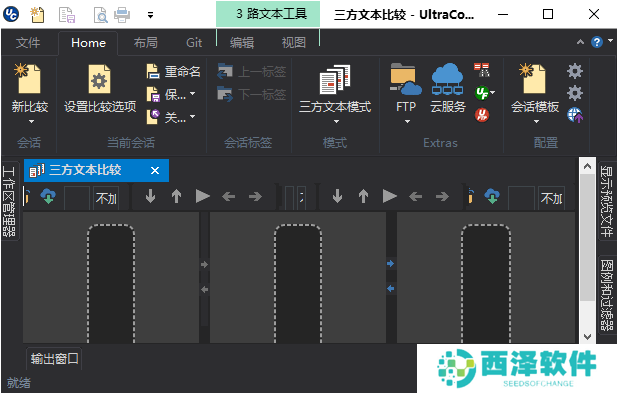The height and width of the screenshot is (394, 617).
Task: Click the 输出窗口 button
Action: (x=54, y=359)
